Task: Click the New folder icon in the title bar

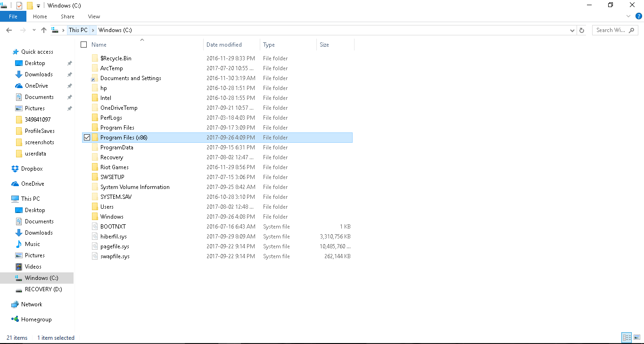Action: point(30,6)
